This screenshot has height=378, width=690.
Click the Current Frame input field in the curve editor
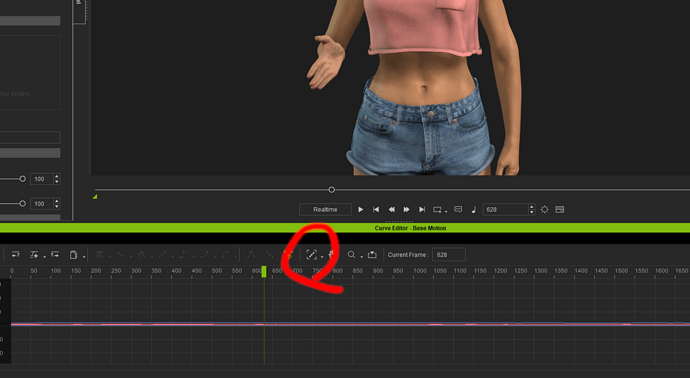(x=448, y=254)
